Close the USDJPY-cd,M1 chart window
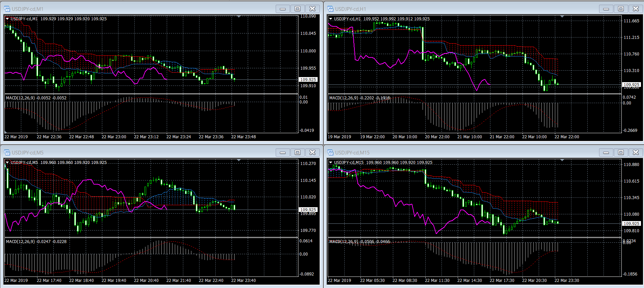 tap(313, 9)
